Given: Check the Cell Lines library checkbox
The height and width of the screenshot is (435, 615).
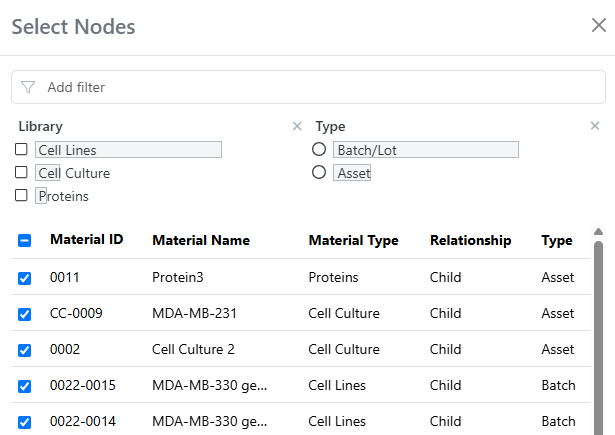Looking at the screenshot, I should 21,149.
